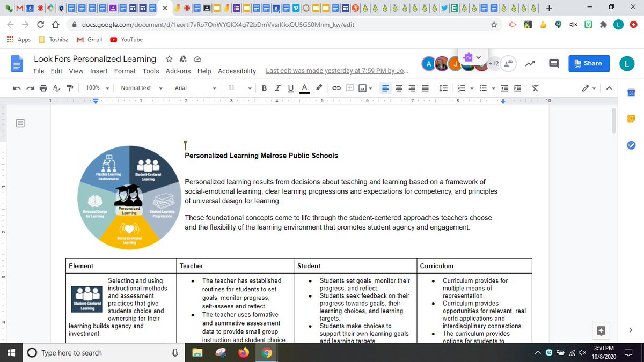The height and width of the screenshot is (362, 644).
Task: Run spelling and grammar check icon
Action: click(x=56, y=88)
